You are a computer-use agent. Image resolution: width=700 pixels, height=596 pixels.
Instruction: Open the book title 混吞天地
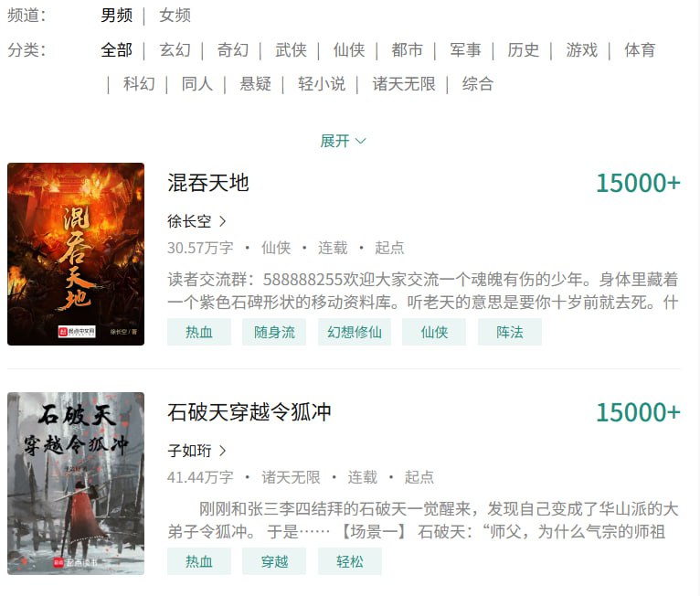pos(208,183)
